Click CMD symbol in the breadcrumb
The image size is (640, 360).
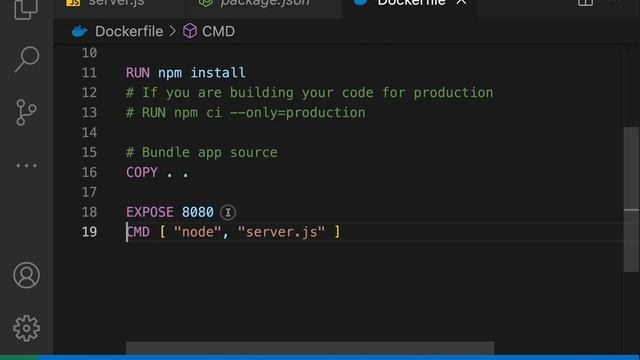click(x=218, y=31)
